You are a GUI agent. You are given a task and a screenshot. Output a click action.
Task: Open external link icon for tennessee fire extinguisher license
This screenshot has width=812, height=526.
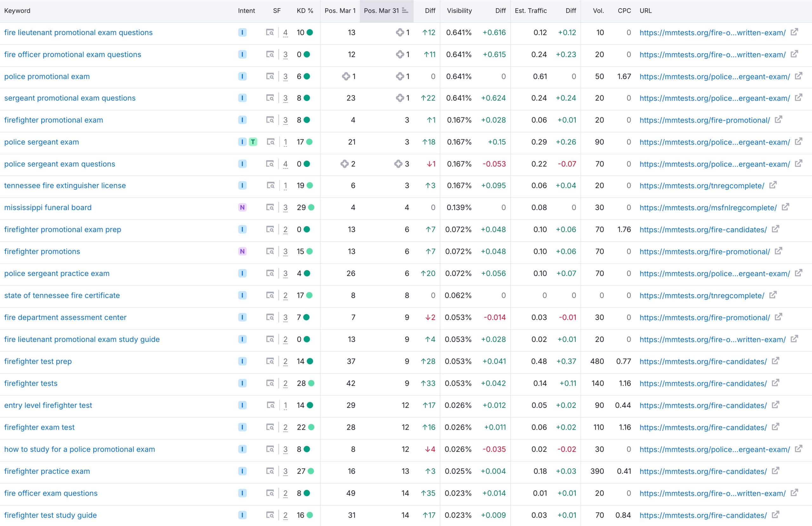(773, 185)
